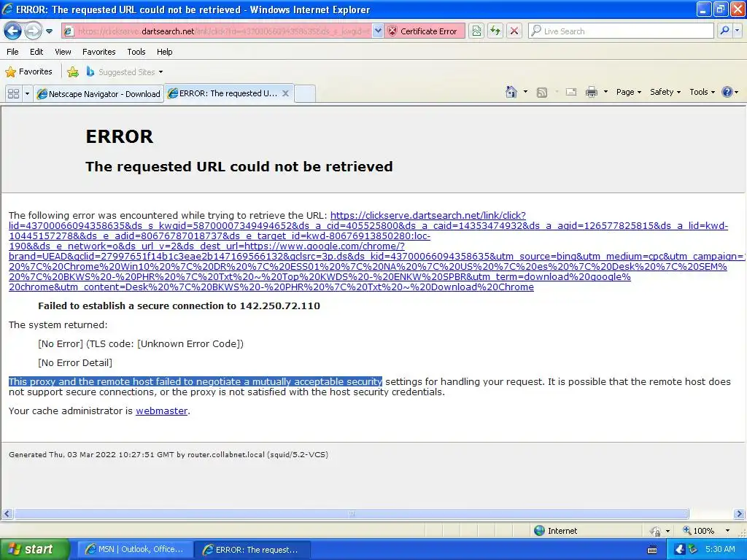This screenshot has width=747, height=560.
Task: Click the blue arrow system tray icon
Action: pyautogui.click(x=680, y=550)
